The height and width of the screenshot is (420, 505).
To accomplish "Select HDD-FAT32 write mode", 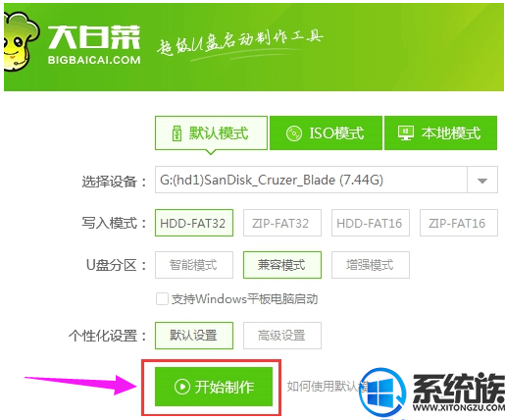I will point(194,223).
